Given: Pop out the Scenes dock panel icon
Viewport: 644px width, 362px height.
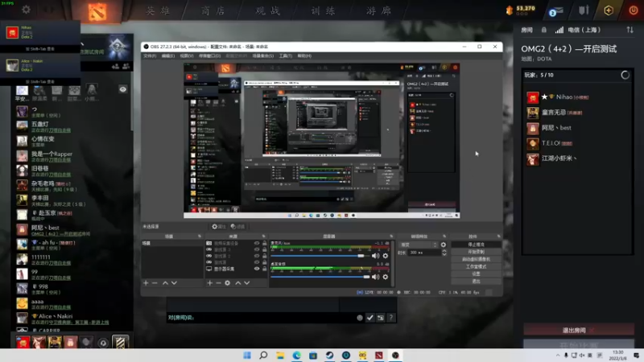Looking at the screenshot, I should [x=200, y=237].
